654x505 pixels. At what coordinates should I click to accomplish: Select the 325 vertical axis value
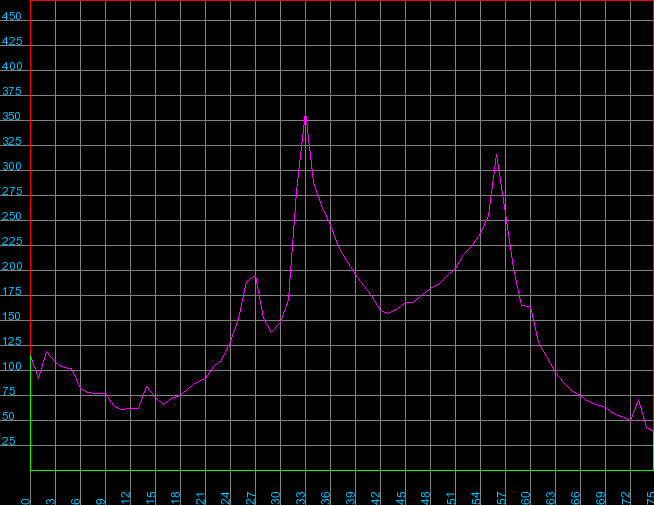pos(11,141)
